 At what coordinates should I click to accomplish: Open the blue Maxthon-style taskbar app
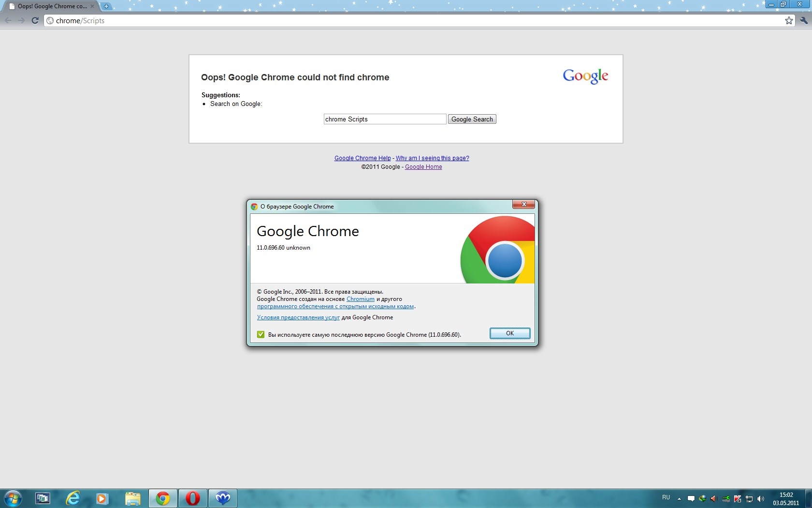[223, 498]
